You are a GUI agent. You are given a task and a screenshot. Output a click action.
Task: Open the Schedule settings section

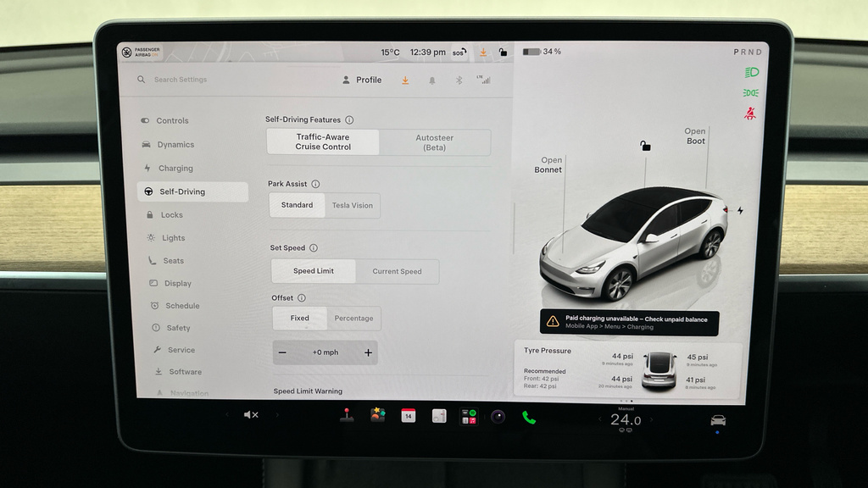click(175, 305)
